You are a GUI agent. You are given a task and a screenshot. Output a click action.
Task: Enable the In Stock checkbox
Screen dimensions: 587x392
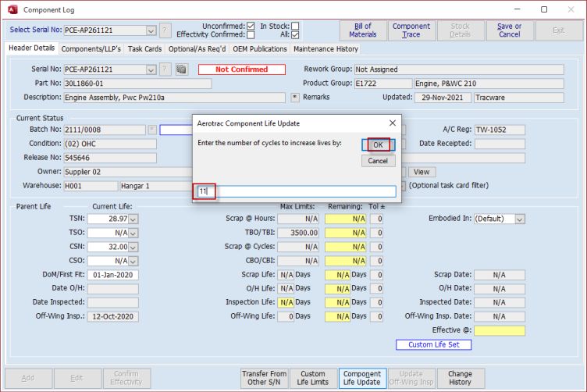[x=295, y=26]
